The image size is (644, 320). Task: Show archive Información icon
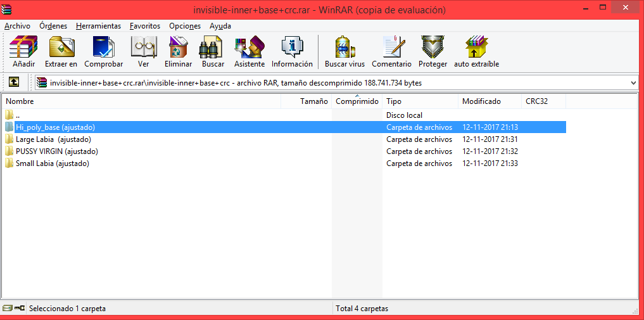point(292,51)
